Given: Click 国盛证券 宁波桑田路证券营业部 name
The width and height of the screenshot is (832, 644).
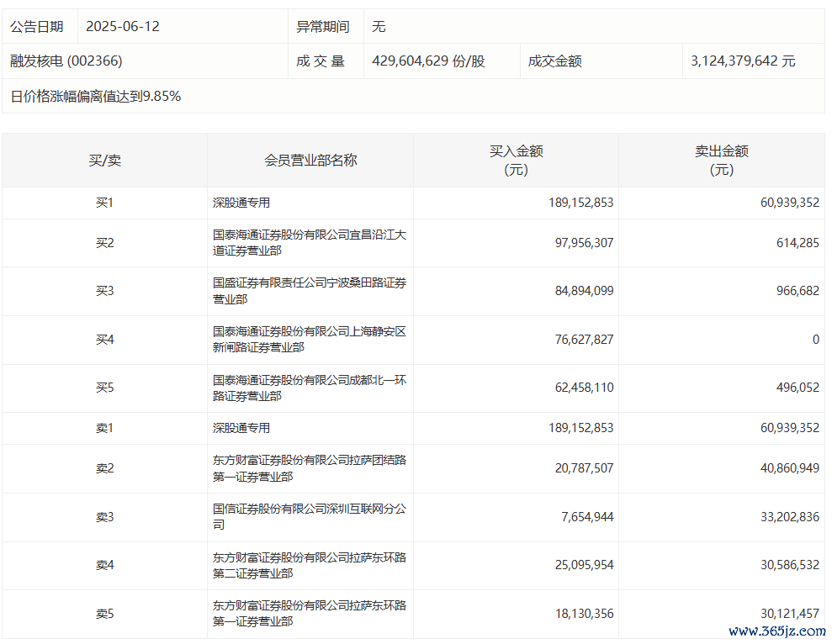Looking at the screenshot, I should coord(310,291).
